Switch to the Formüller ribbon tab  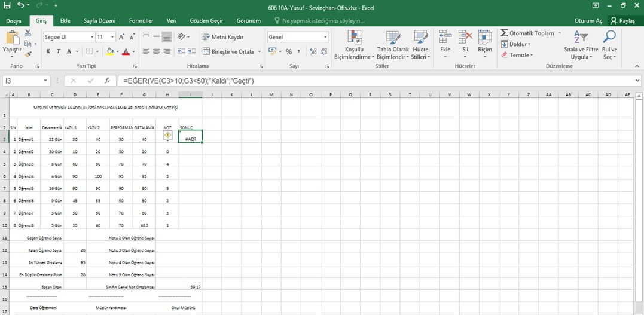141,20
